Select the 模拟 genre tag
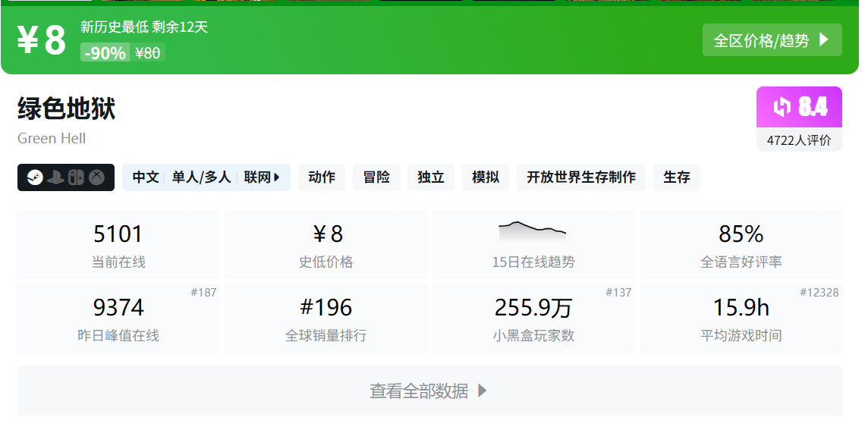Screen dimensions: 868x433 pyautogui.click(x=486, y=177)
